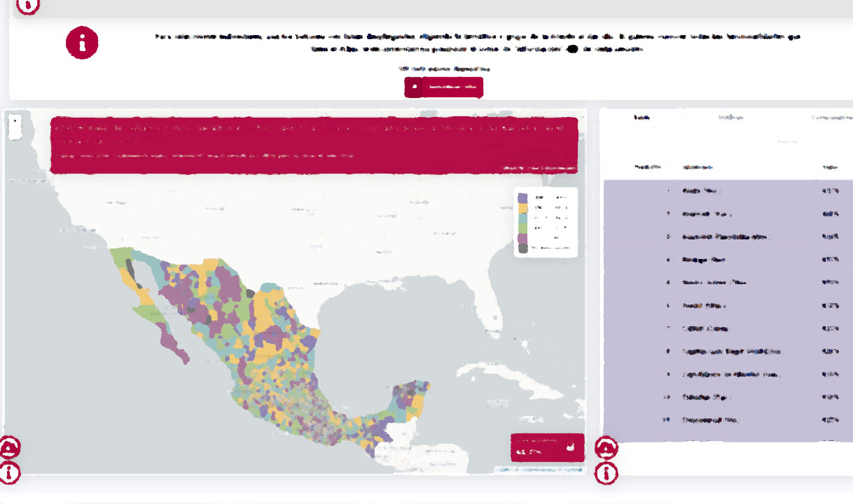Open the info icon at the map's bottom-left corner
This screenshot has height=504, width=853.
pyautogui.click(x=9, y=472)
